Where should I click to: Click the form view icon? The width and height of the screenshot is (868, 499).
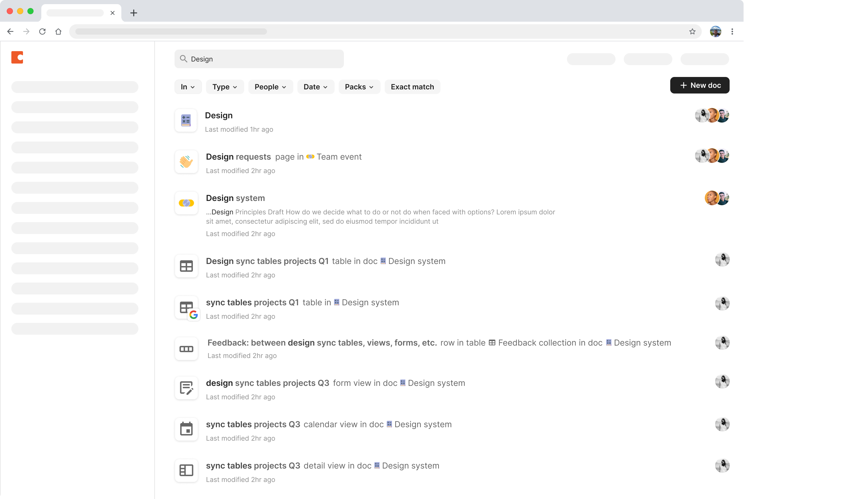click(x=186, y=388)
